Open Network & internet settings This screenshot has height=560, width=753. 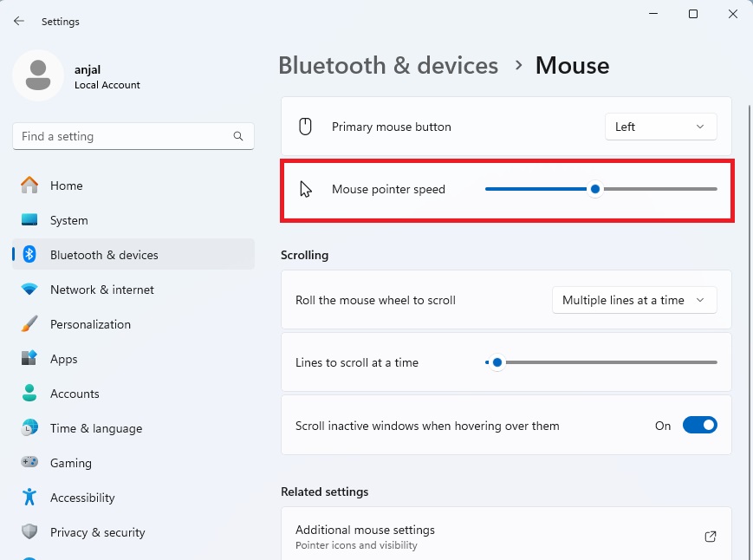coord(133,290)
